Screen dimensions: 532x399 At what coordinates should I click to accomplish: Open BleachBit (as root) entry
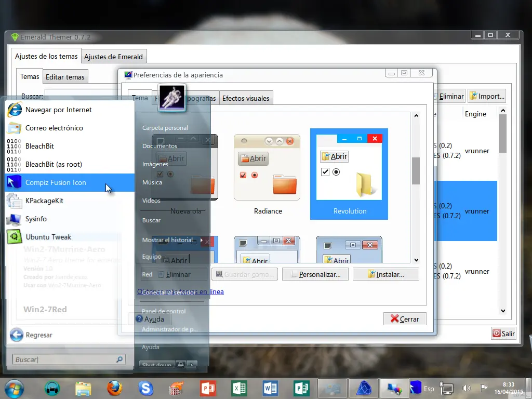click(70, 164)
